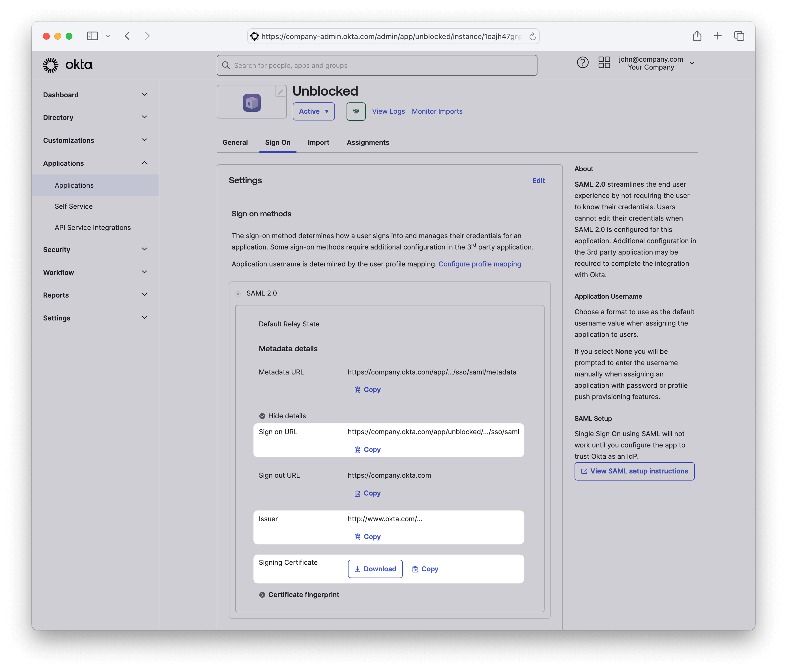Click the Sign out URL value text

pos(389,475)
